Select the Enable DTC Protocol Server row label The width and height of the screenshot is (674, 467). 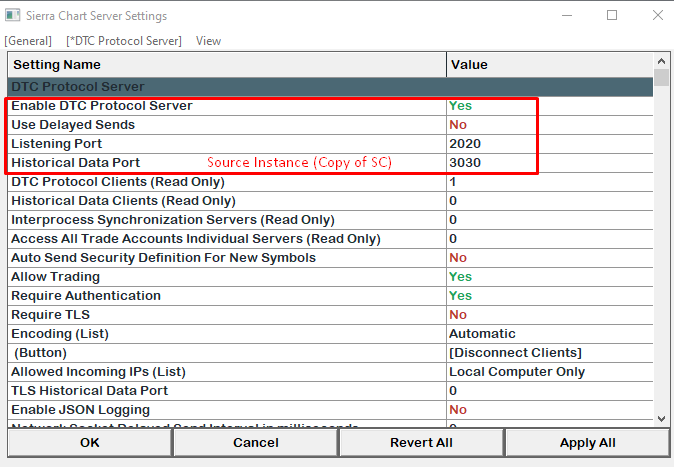tap(102, 106)
